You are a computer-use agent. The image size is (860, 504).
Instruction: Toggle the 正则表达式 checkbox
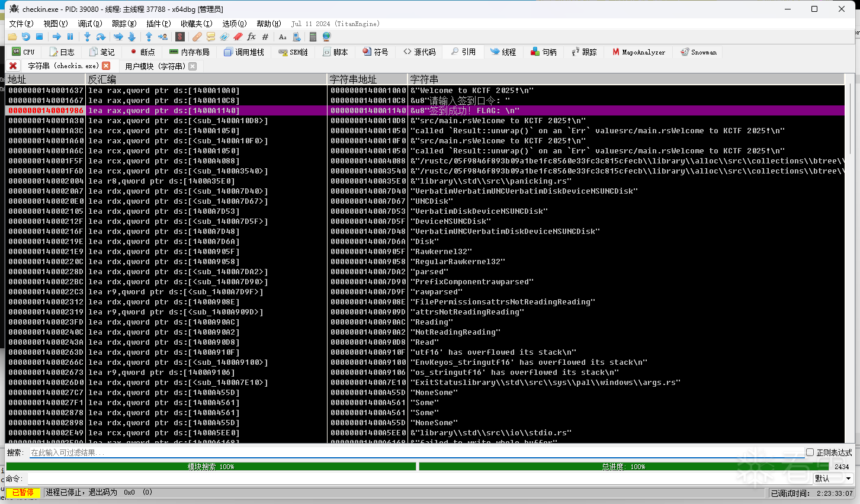pyautogui.click(x=810, y=452)
